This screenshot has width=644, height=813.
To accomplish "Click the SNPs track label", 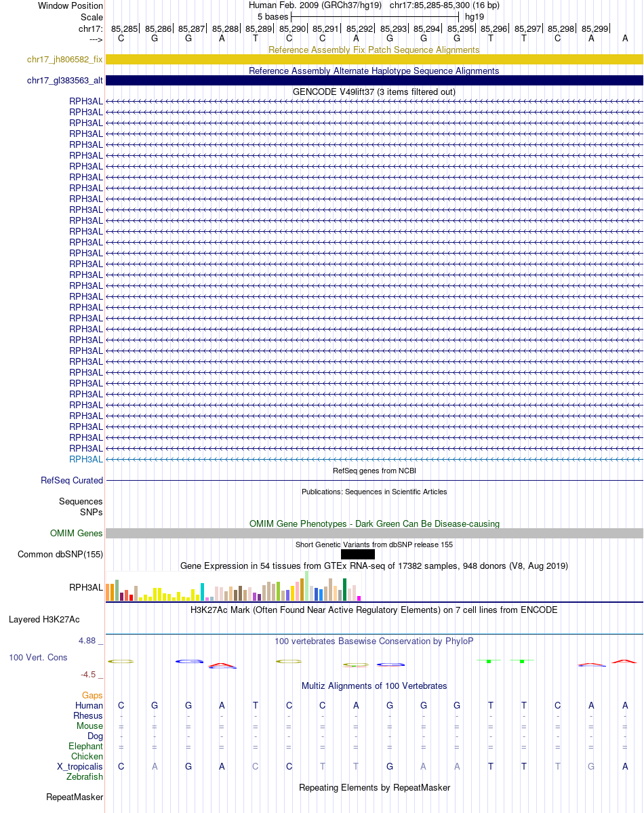I will point(92,512).
